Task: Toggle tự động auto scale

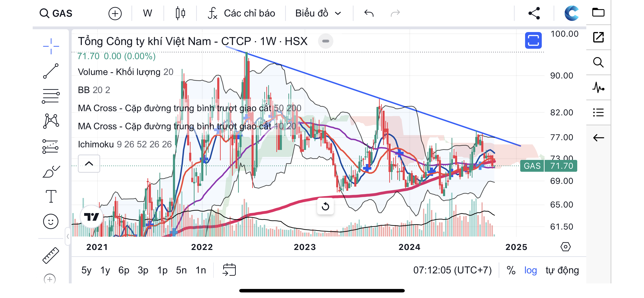Action: [x=562, y=270]
